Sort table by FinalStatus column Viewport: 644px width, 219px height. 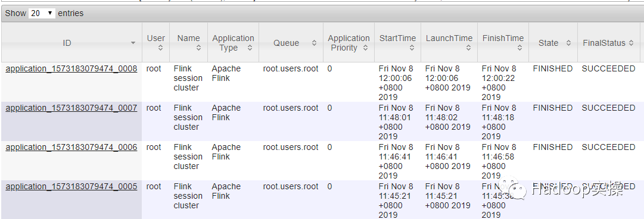click(609, 43)
